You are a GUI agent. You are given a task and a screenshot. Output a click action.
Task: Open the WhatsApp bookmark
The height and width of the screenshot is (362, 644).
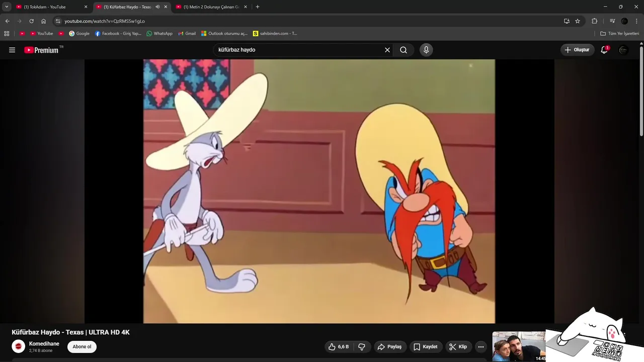pos(159,34)
